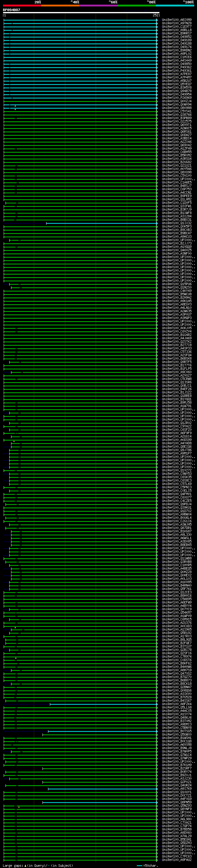This screenshot has width=197, height=868.
Task: Click the cyan alignment bar for UniRef100_A8IVM9
Action: [x=80, y=20]
